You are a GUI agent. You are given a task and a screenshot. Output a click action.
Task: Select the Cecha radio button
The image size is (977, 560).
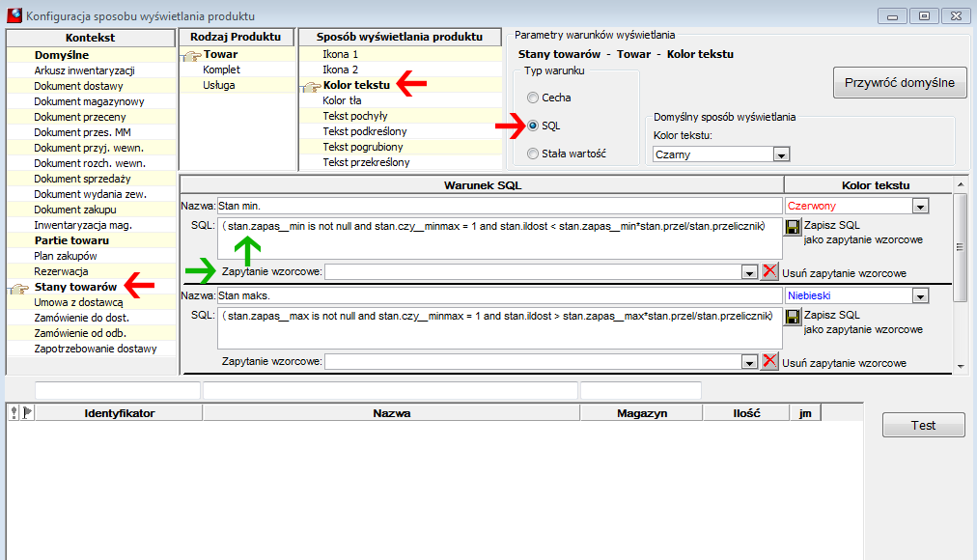533,98
